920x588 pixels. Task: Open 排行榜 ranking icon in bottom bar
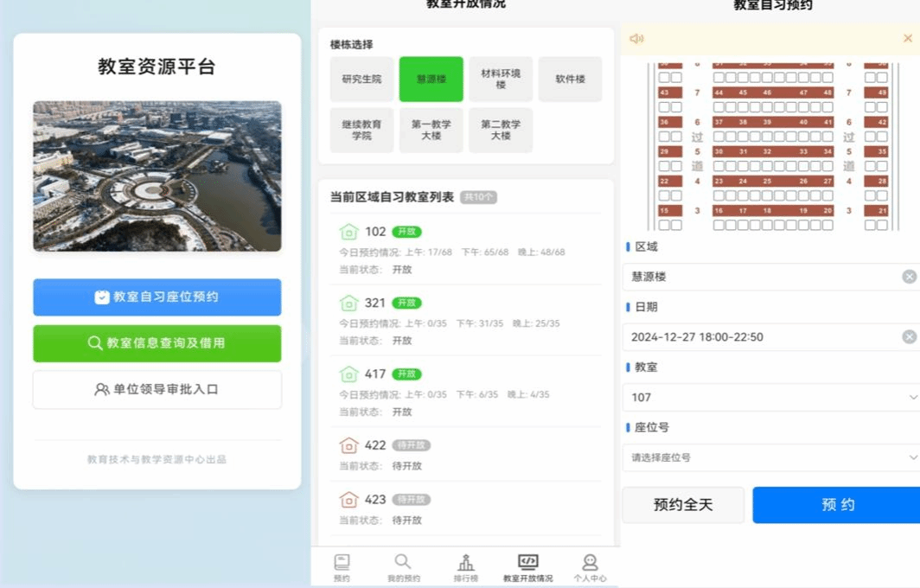(x=466, y=563)
